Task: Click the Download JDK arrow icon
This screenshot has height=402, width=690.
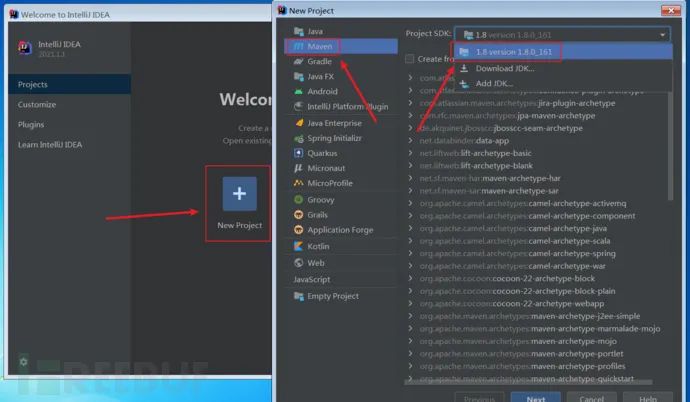Action: pyautogui.click(x=464, y=68)
